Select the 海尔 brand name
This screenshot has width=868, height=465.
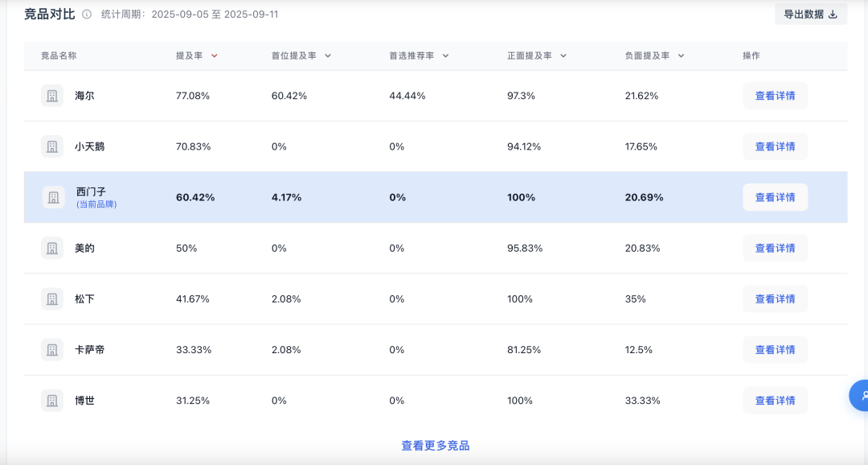[84, 96]
